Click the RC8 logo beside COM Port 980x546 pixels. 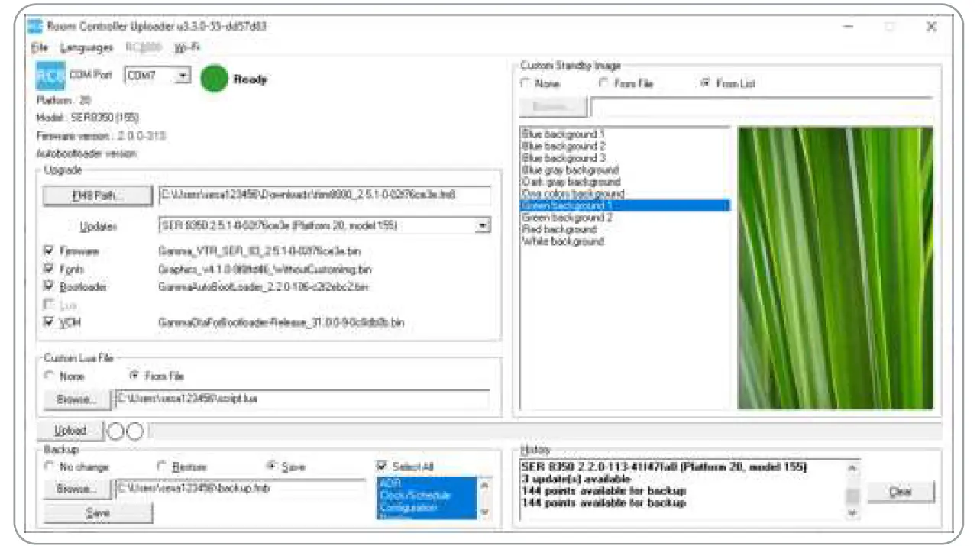[51, 76]
